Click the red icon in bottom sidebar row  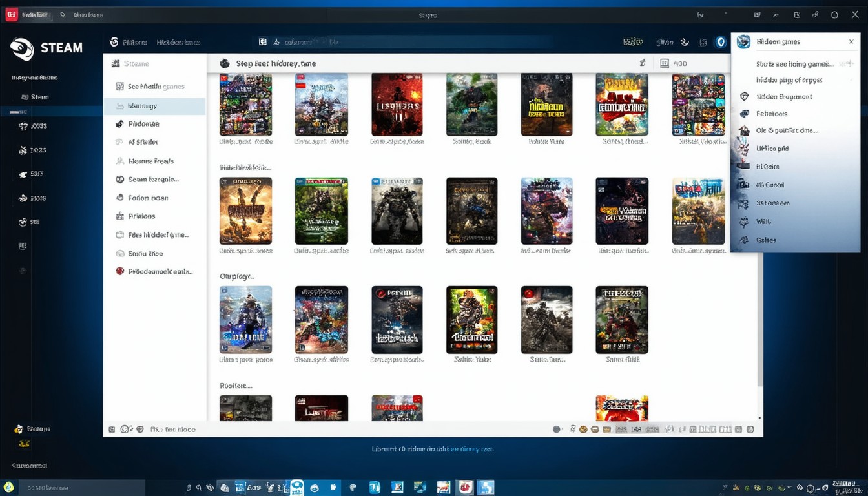pyautogui.click(x=119, y=272)
